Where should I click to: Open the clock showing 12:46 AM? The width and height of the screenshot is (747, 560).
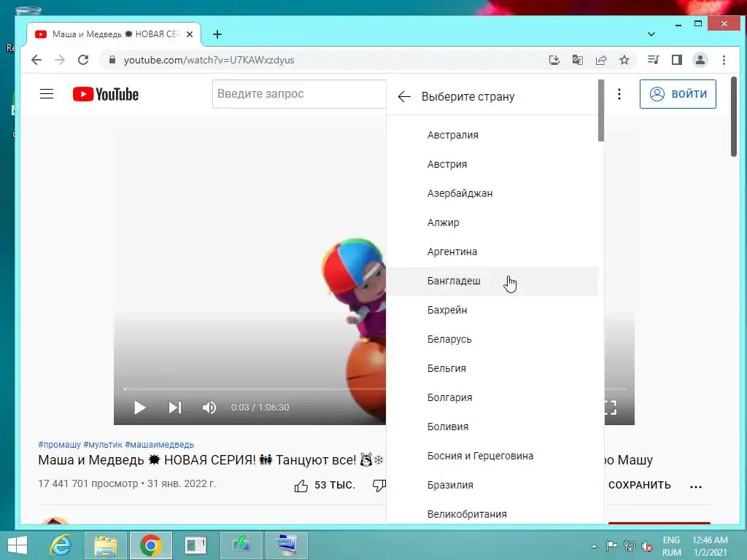pyautogui.click(x=710, y=545)
